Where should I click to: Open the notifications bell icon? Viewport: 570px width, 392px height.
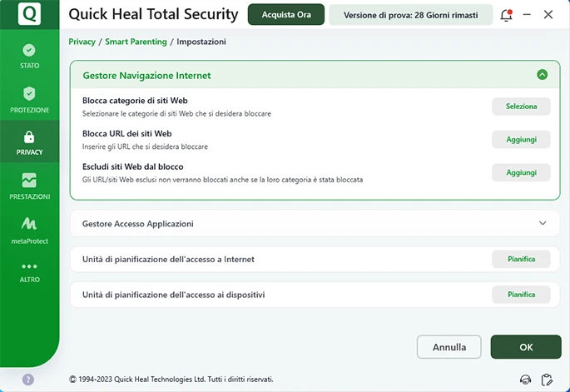[x=506, y=15]
